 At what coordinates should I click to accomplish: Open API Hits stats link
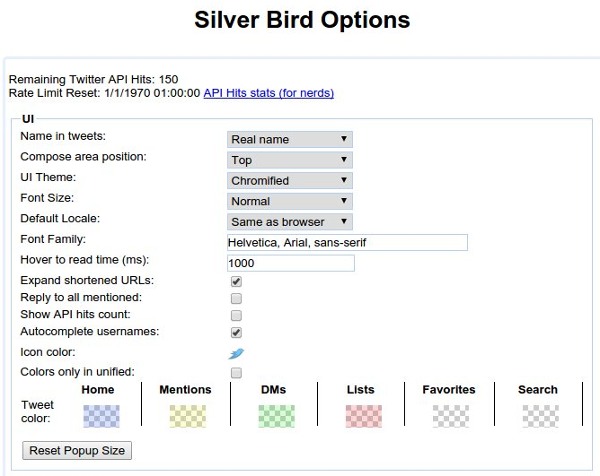[x=268, y=93]
